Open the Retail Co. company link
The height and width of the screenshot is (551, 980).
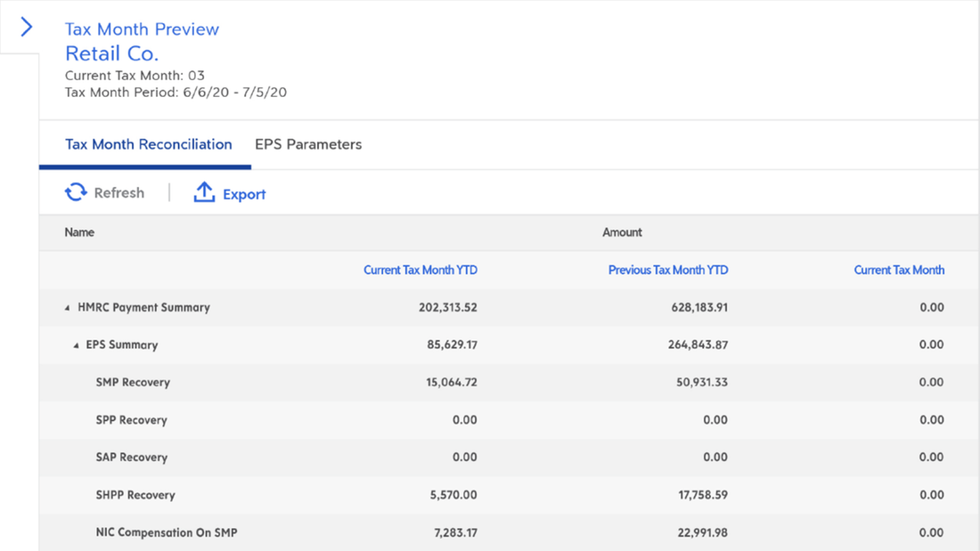click(111, 53)
